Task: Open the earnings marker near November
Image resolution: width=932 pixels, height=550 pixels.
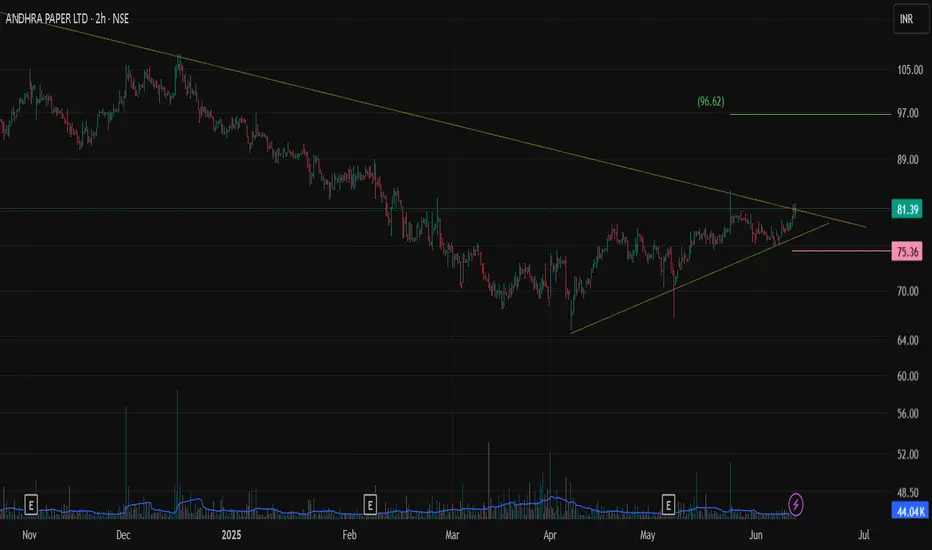Action: [x=31, y=505]
